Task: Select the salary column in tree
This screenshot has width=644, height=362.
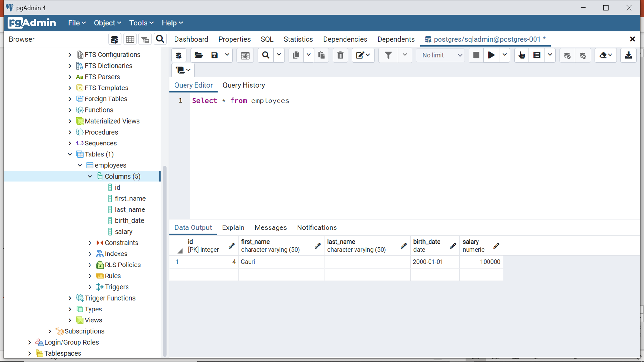Action: (123, 232)
